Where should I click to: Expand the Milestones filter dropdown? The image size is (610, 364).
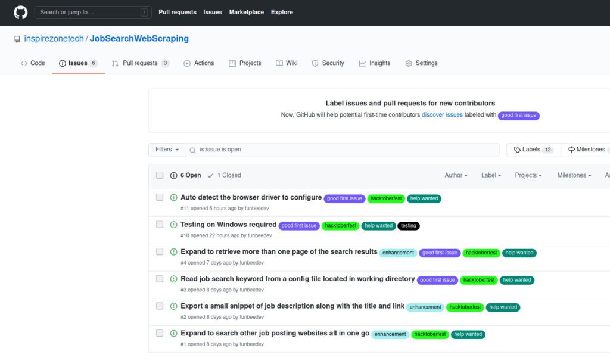point(574,175)
